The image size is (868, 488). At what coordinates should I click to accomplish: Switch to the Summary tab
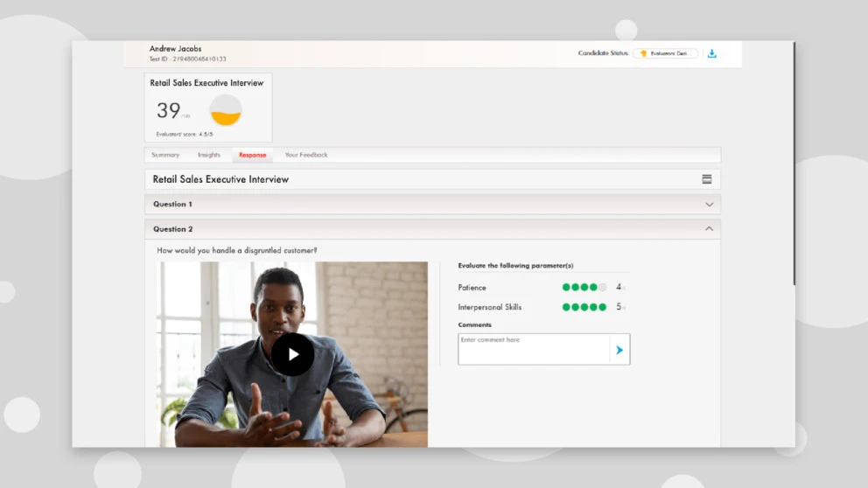pos(165,155)
